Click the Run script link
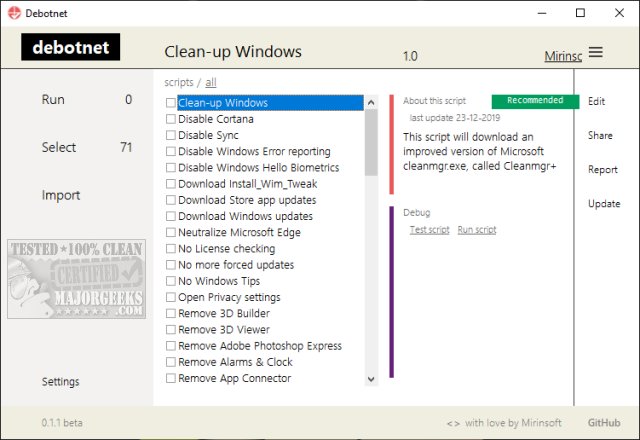This screenshot has height=440, width=640. 477,230
